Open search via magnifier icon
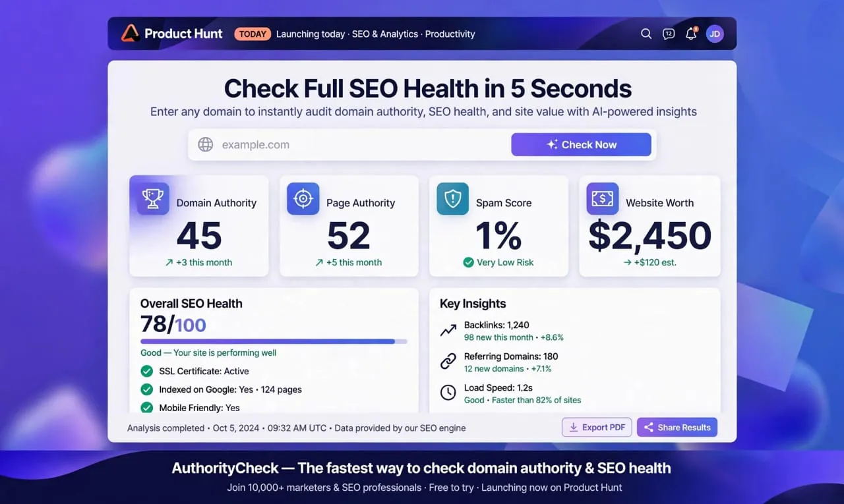Screen dimensions: 844x504 646,34
